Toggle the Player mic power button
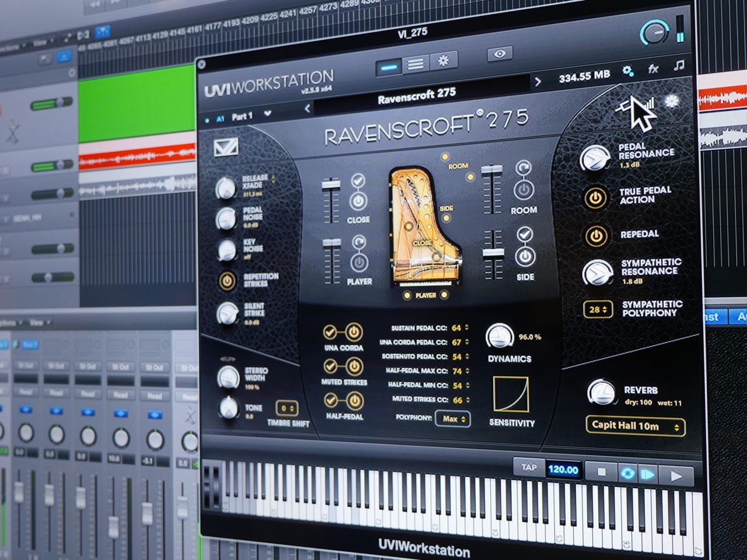Image resolution: width=747 pixels, height=560 pixels. click(359, 262)
